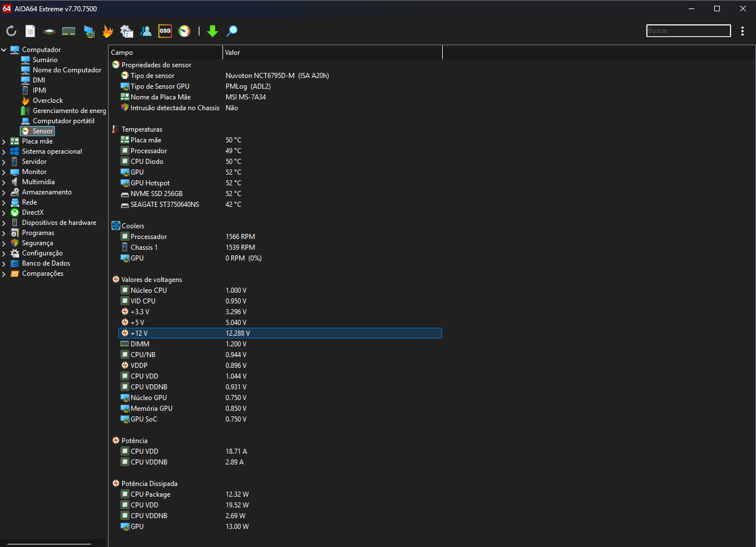Viewport: 756px width, 547px height.
Task: Click into the Buscar search field
Action: pyautogui.click(x=689, y=31)
